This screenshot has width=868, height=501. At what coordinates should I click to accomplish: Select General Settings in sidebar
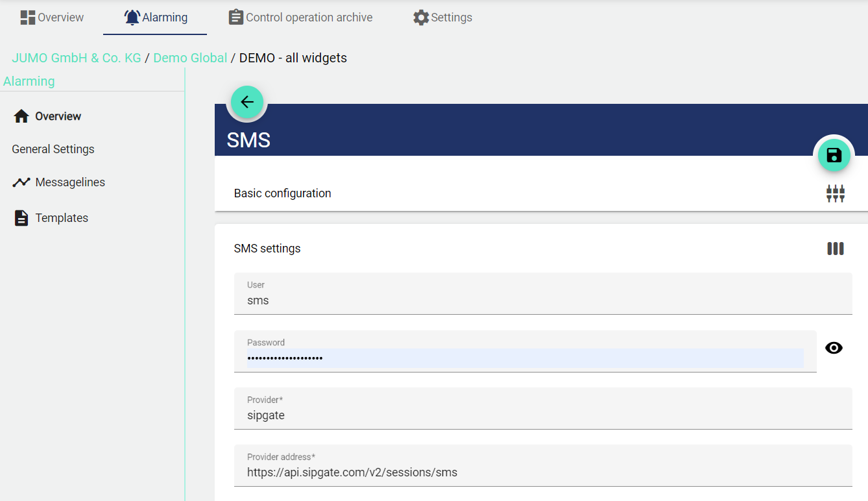[53, 149]
